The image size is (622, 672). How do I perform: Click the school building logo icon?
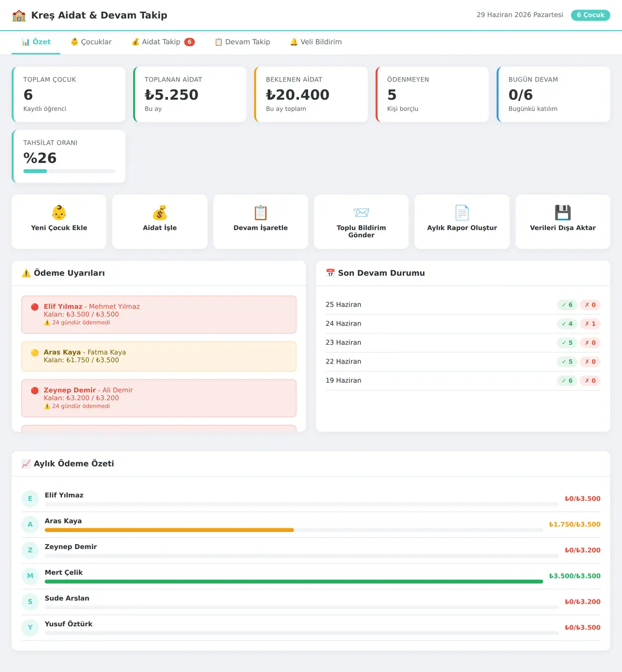tap(19, 16)
